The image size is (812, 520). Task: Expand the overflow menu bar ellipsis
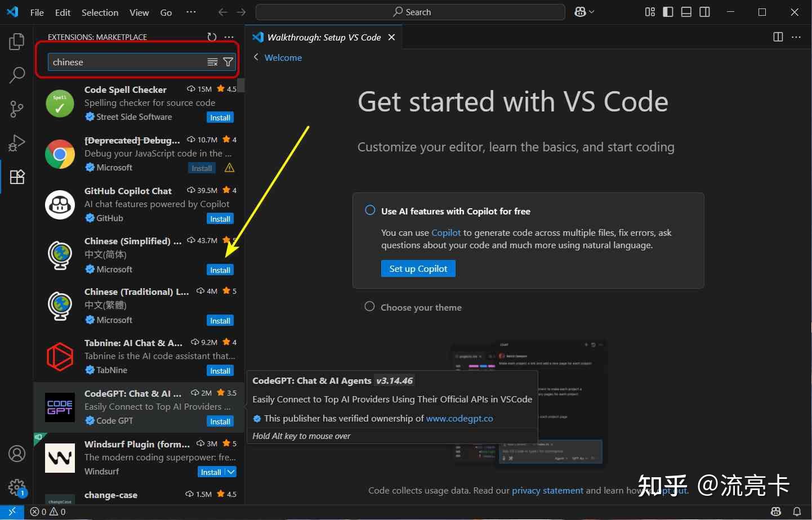(191, 12)
